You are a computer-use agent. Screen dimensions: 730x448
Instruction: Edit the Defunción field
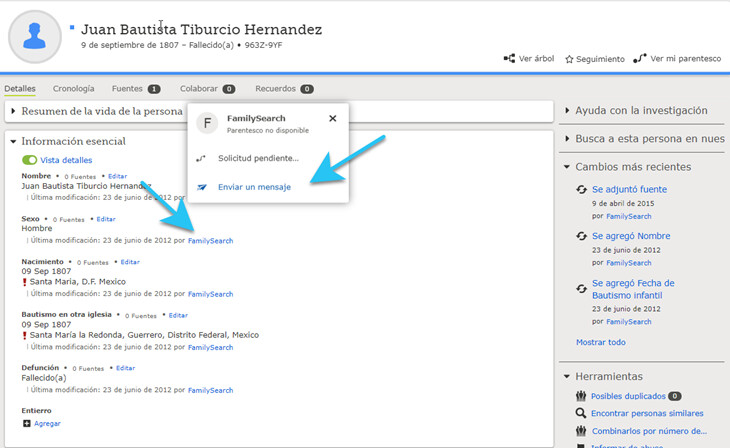click(125, 368)
